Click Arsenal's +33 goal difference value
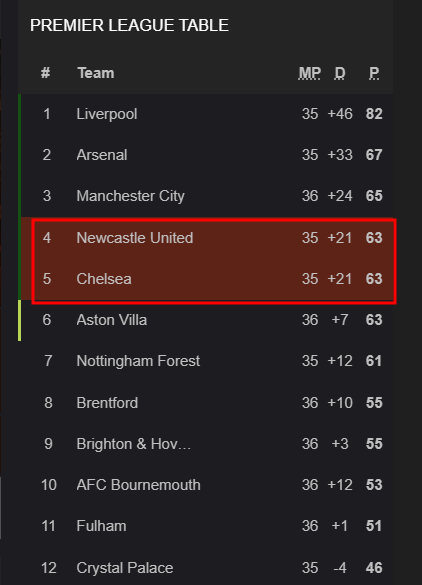The image size is (422, 585). point(340,155)
